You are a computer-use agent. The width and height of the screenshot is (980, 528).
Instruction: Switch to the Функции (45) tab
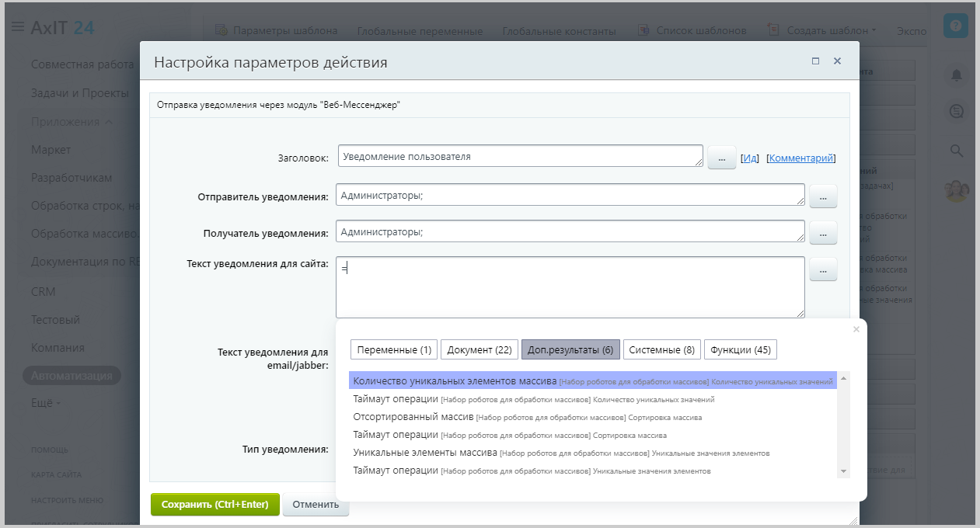[740, 350]
